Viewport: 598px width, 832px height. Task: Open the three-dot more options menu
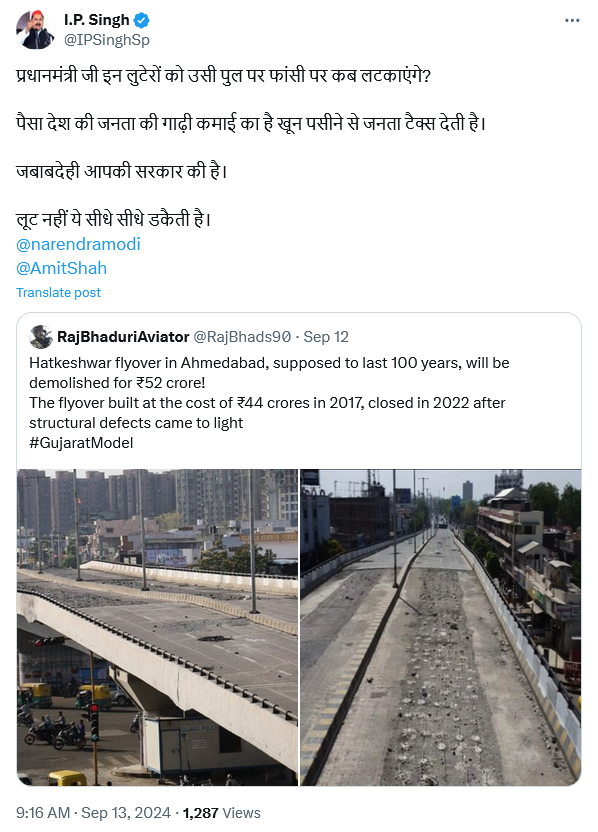571,20
